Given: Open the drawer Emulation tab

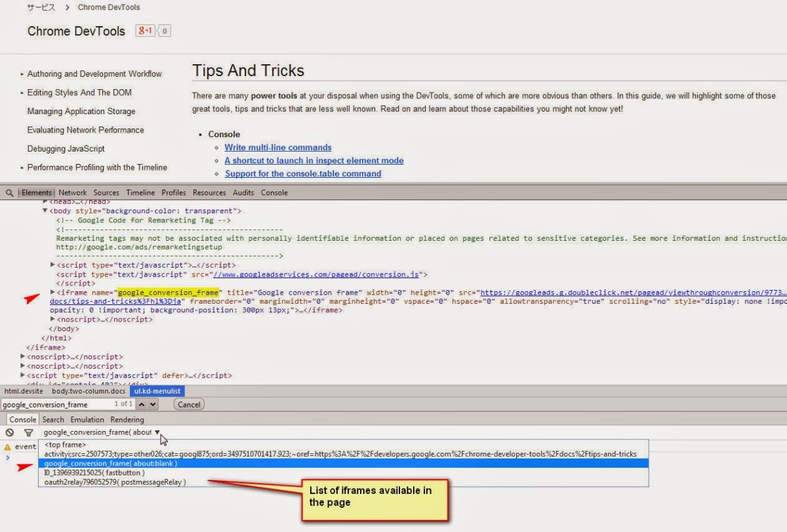Looking at the screenshot, I should click(x=87, y=420).
